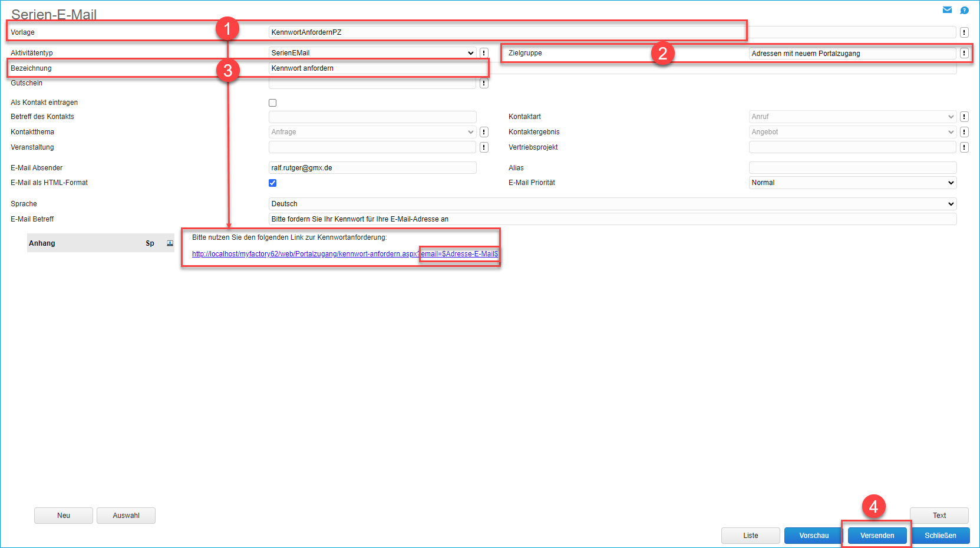Open lookup button beside Kontaktthema dropdown

[x=484, y=132]
